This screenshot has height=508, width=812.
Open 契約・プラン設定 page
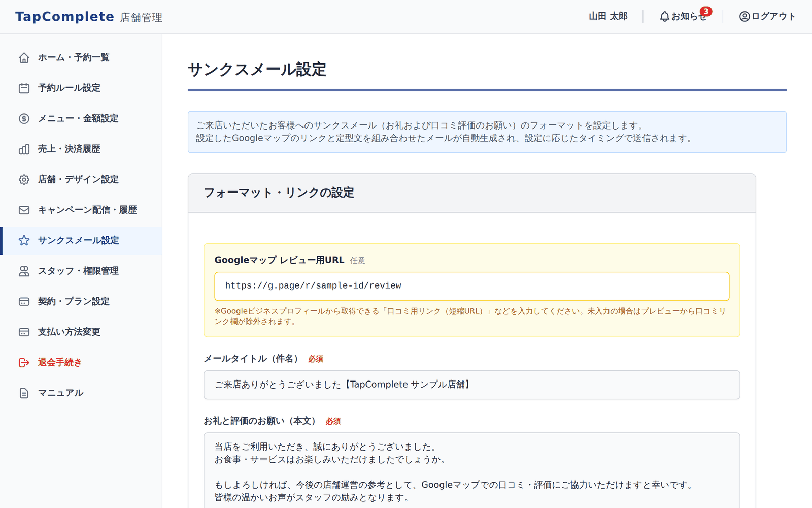81,301
